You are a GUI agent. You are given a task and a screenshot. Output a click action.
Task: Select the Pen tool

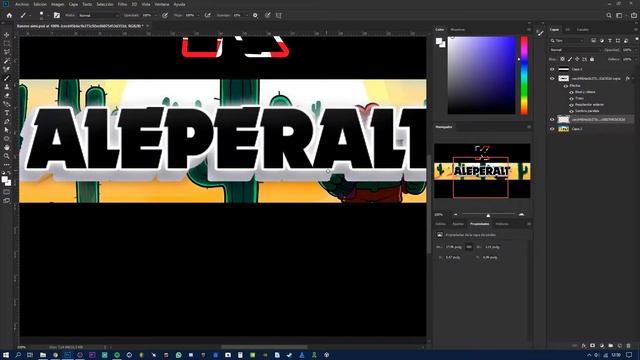[x=7, y=122]
